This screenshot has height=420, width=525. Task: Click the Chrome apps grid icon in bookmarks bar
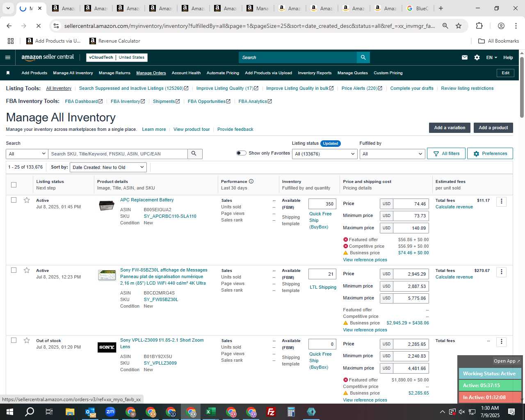tap(11, 41)
